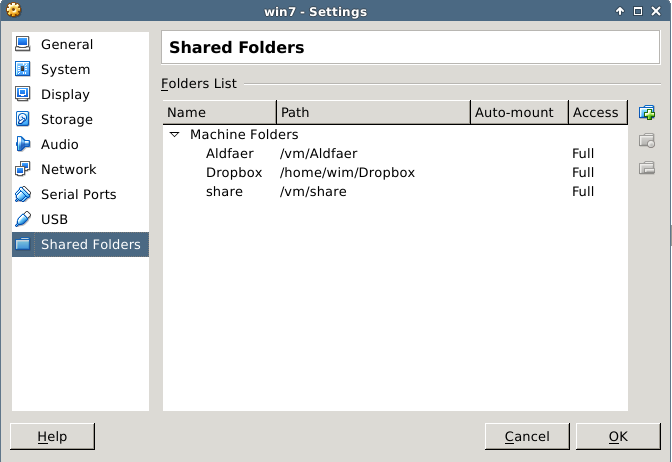This screenshot has width=672, height=462.
Task: Open the Network settings category
Action: [68, 169]
